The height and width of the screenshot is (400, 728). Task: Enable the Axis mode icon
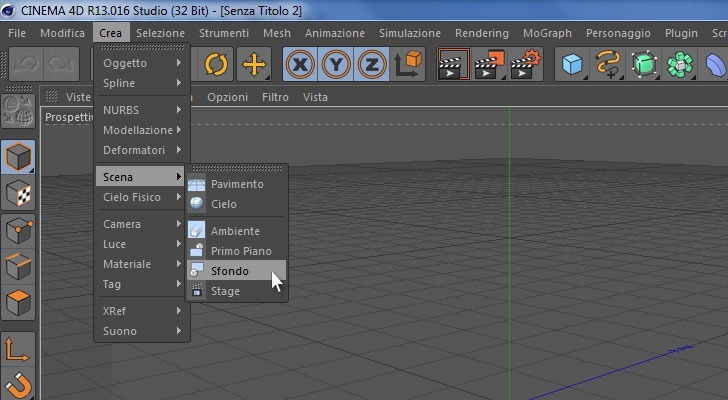pyautogui.click(x=18, y=349)
